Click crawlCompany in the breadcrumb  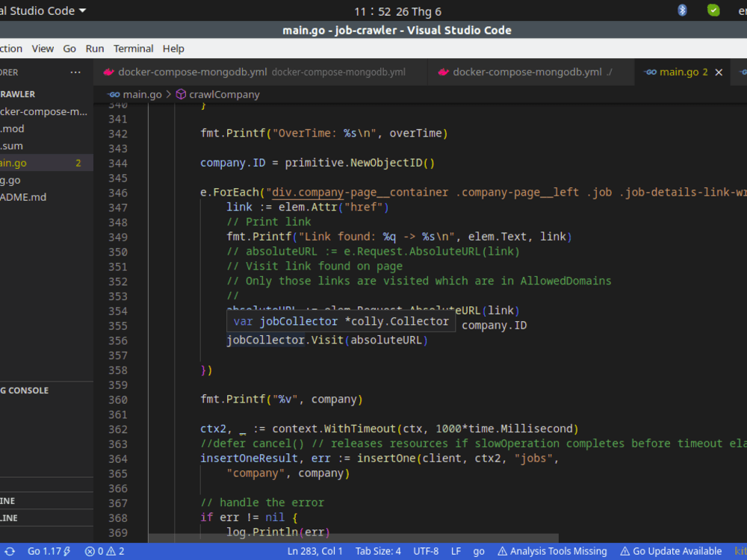coord(224,94)
